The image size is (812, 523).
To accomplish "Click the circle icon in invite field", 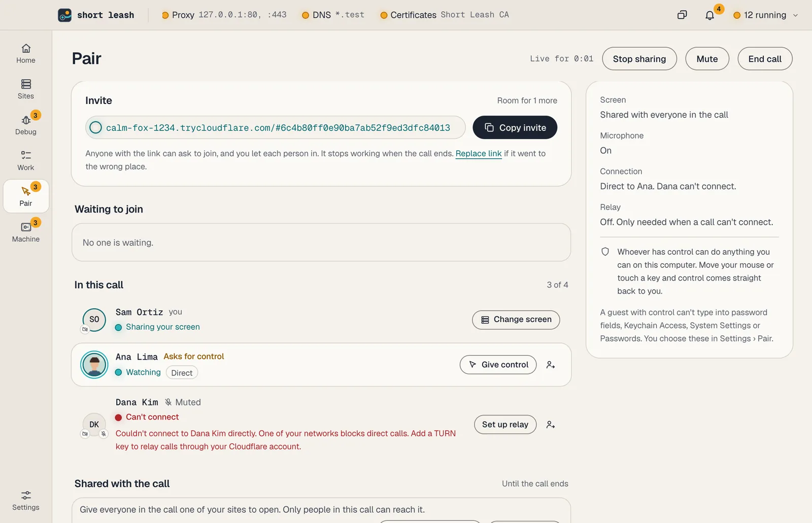I will coord(95,128).
